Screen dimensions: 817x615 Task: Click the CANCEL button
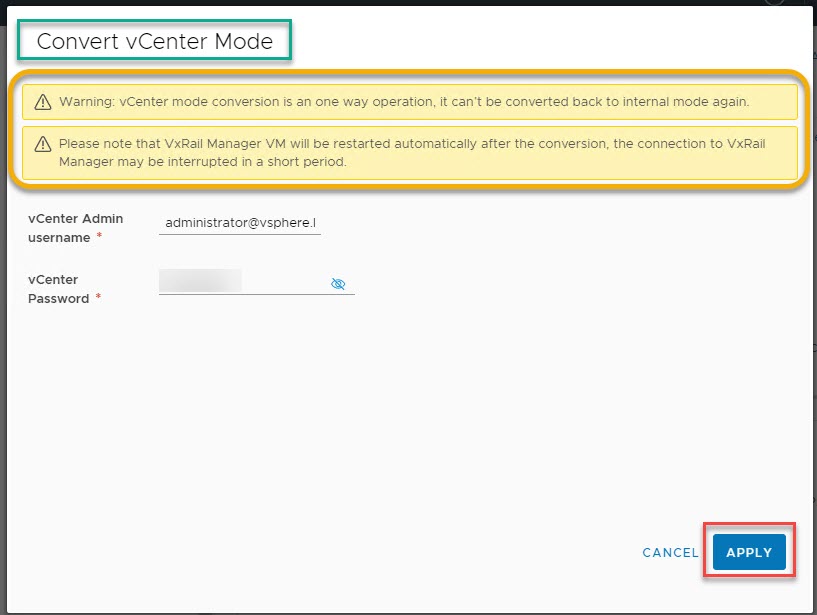pos(670,552)
